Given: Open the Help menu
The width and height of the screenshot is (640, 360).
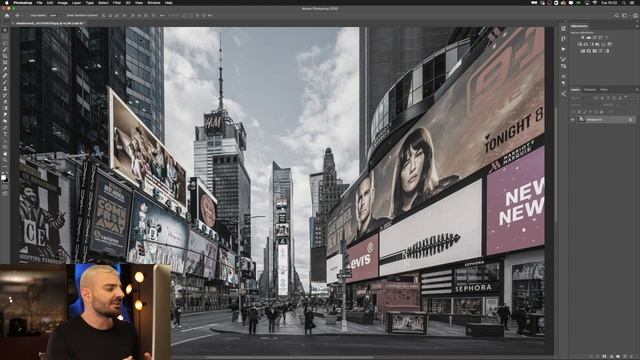Looking at the screenshot, I should point(169,2).
